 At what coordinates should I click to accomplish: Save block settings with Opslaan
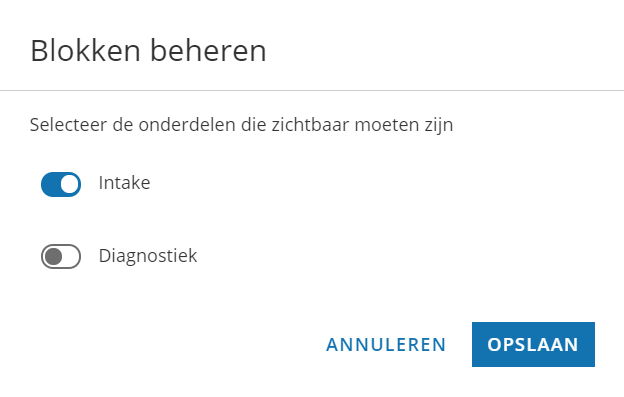(x=533, y=344)
